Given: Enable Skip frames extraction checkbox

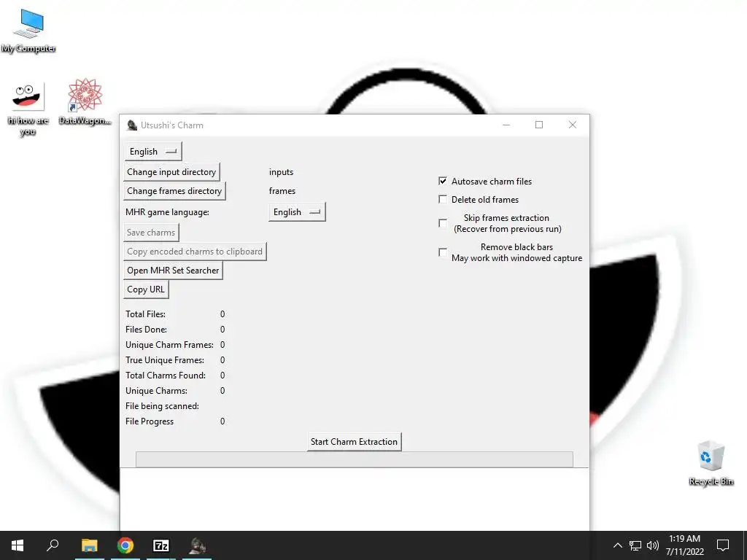Looking at the screenshot, I should tap(443, 223).
